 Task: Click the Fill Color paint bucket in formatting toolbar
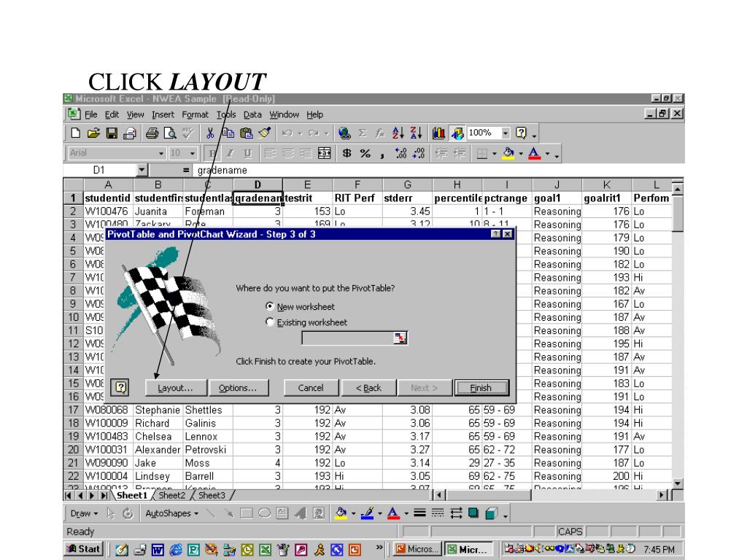pyautogui.click(x=508, y=153)
